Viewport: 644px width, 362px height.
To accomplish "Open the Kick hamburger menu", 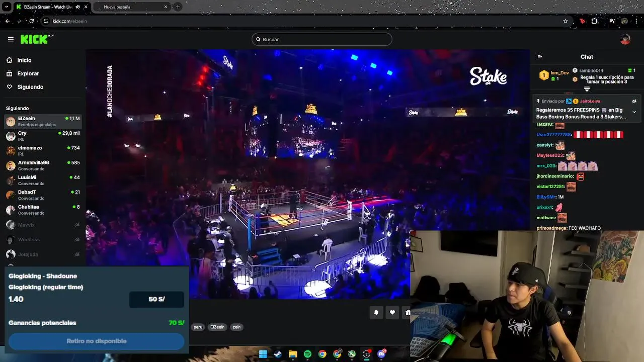I will click(11, 39).
